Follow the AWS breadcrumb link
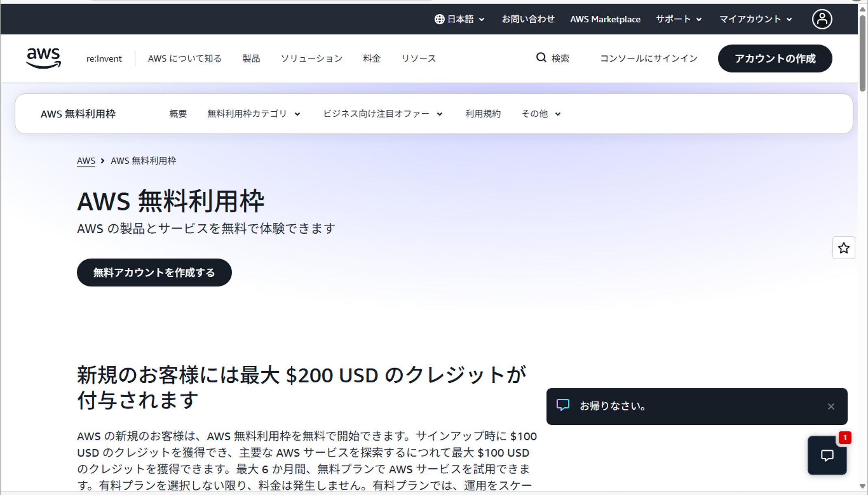The height and width of the screenshot is (495, 868). click(x=86, y=161)
